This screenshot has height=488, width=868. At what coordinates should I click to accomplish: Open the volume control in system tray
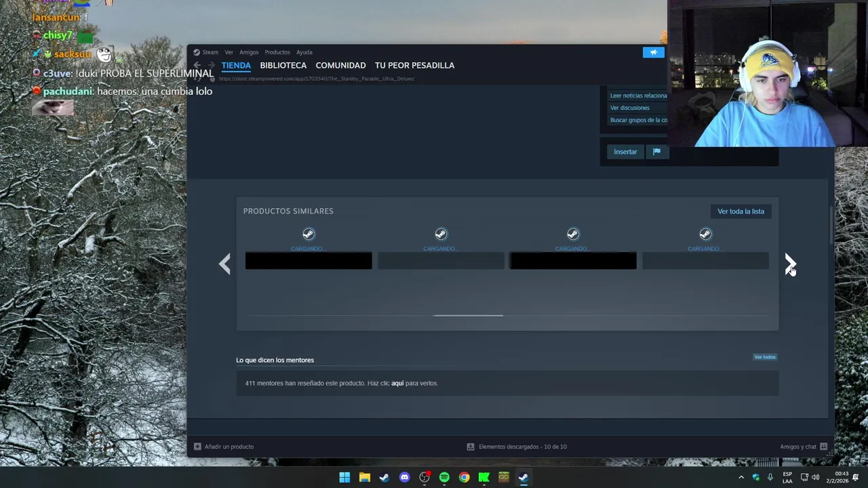(816, 477)
